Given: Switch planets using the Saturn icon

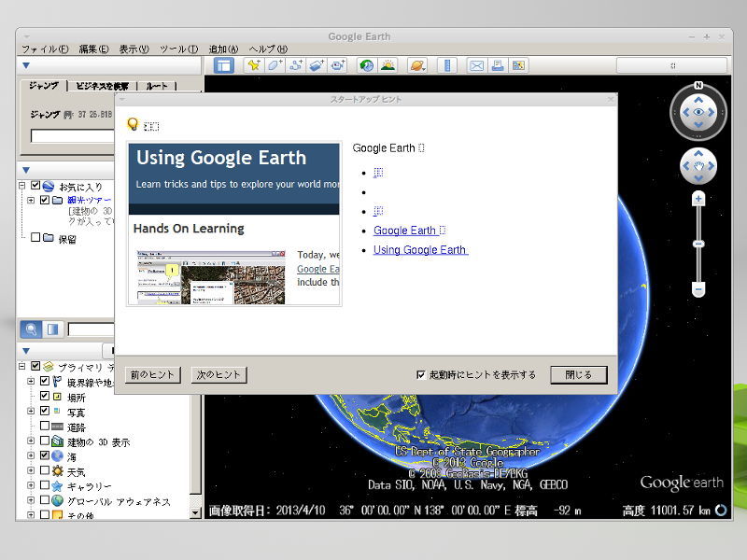Looking at the screenshot, I should click(416, 65).
